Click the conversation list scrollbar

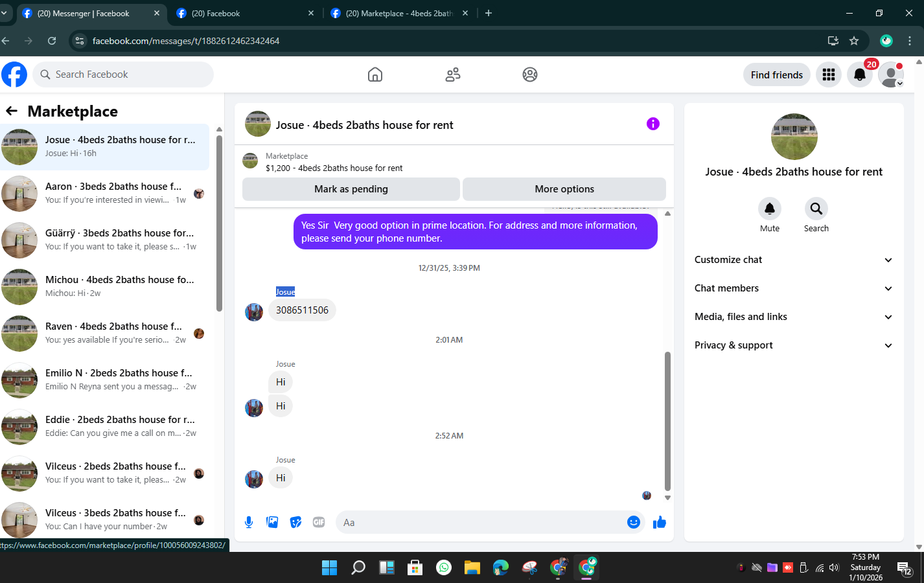[x=219, y=223]
